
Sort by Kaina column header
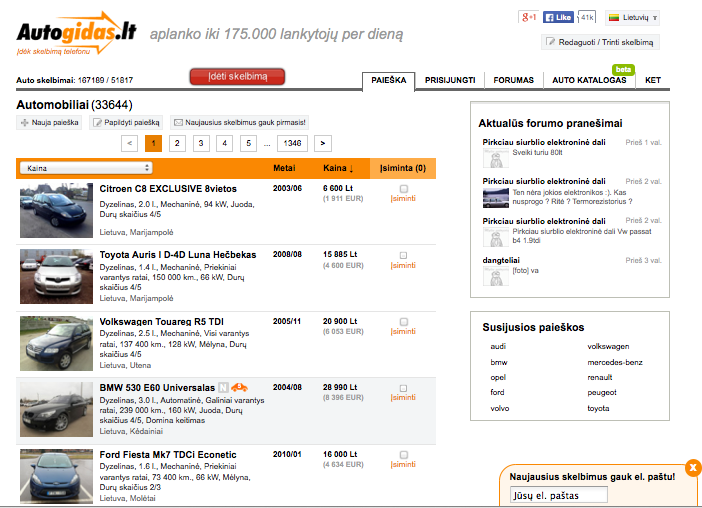(338, 168)
